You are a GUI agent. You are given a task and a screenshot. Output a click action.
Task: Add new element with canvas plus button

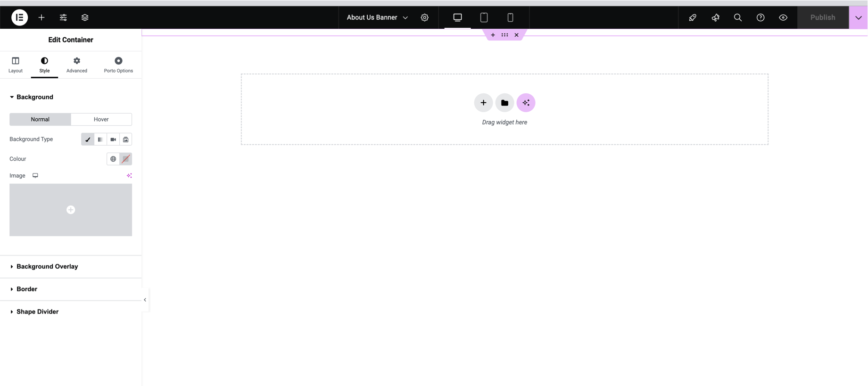tap(483, 103)
